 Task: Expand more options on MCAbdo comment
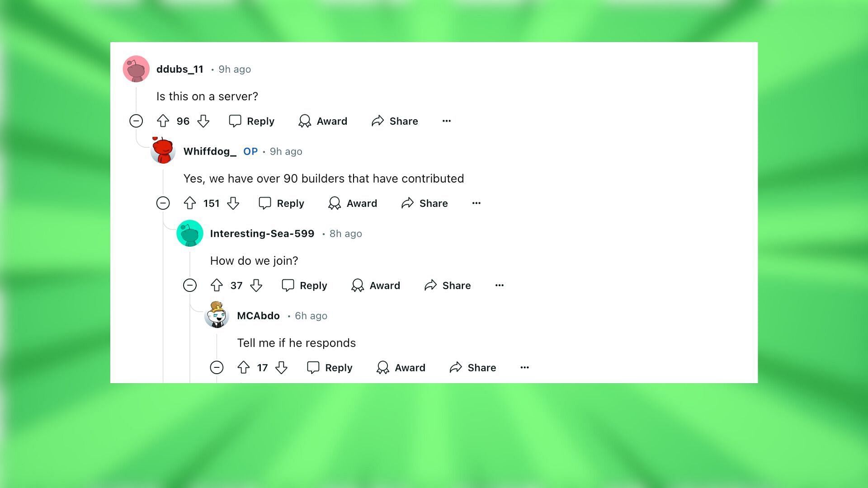[524, 368]
